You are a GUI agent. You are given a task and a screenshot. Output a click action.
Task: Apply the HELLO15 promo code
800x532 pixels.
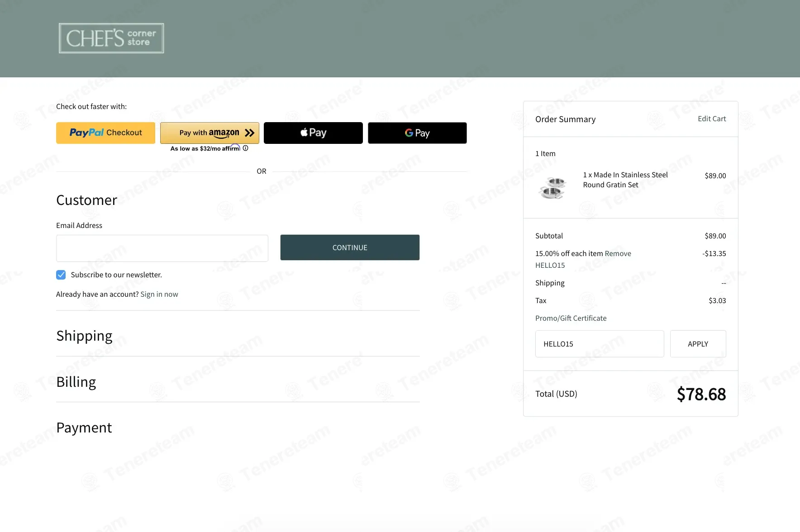tap(698, 344)
